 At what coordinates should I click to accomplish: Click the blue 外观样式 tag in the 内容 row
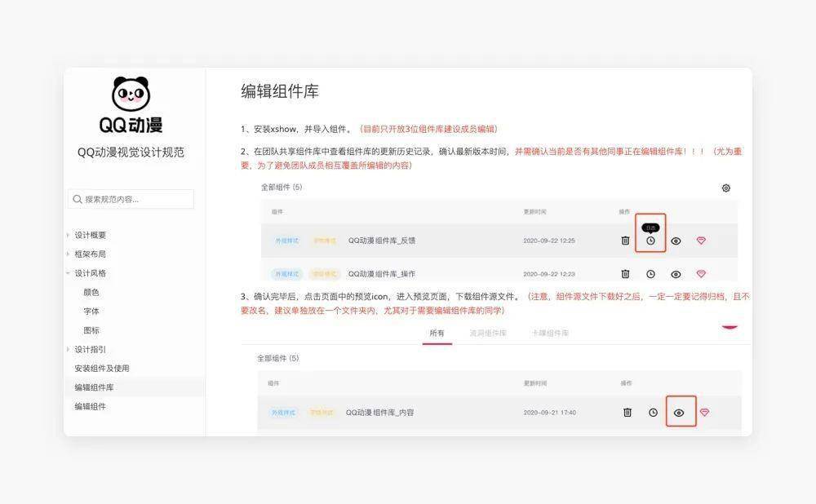(284, 413)
